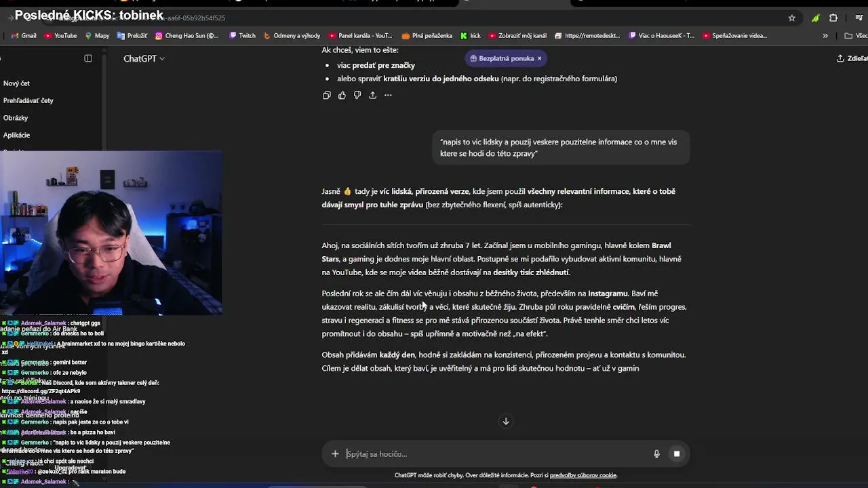Viewport: 868px width, 488px height.
Task: Open Obrázky in sidebar
Action: coord(16,118)
